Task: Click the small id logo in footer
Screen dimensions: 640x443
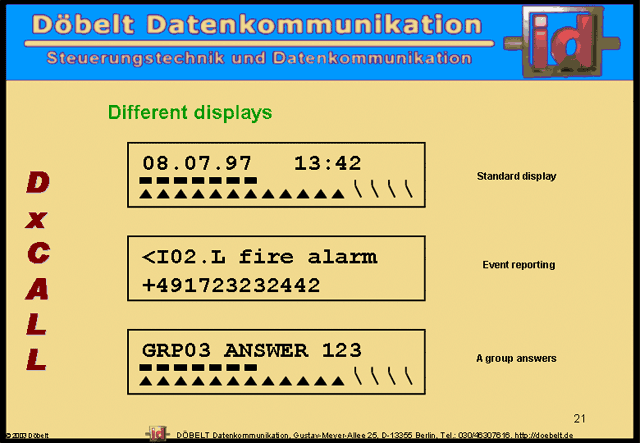Action: tap(158, 433)
